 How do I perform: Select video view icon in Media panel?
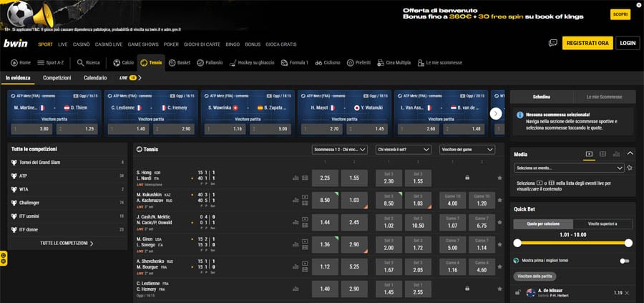point(589,154)
